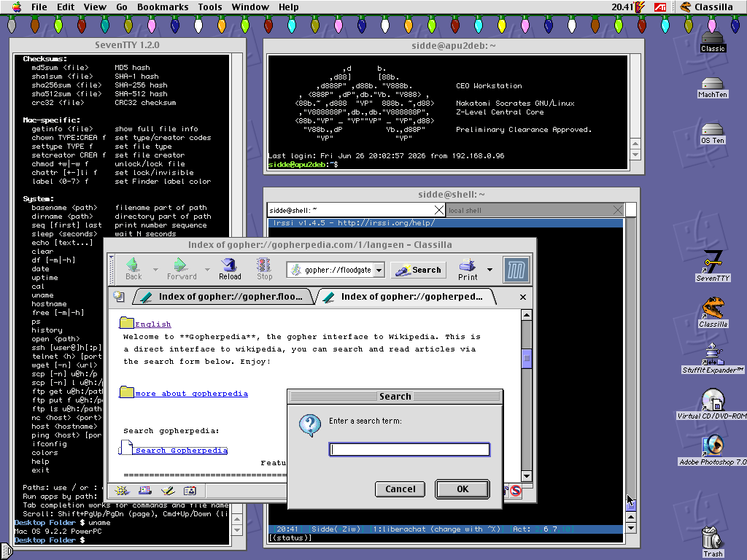Screen dimensions: 747x560
Task: Click Cancel in the Search dialog
Action: 400,489
